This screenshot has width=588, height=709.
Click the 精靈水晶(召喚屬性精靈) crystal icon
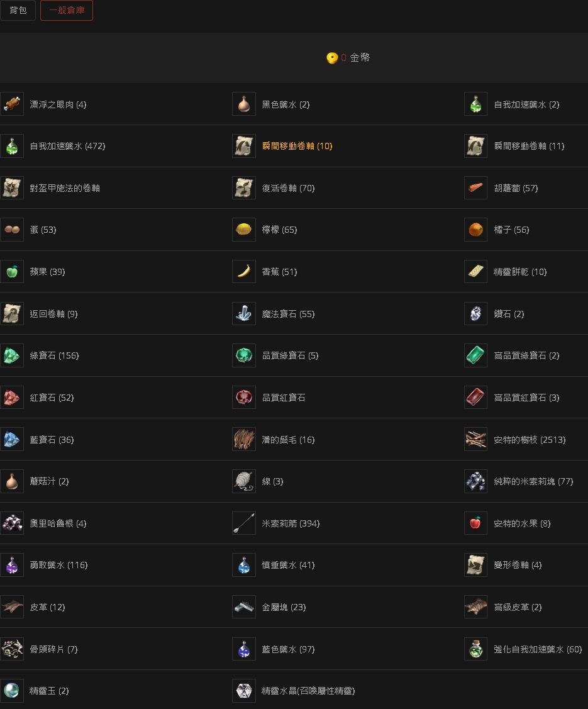pyautogui.click(x=244, y=691)
